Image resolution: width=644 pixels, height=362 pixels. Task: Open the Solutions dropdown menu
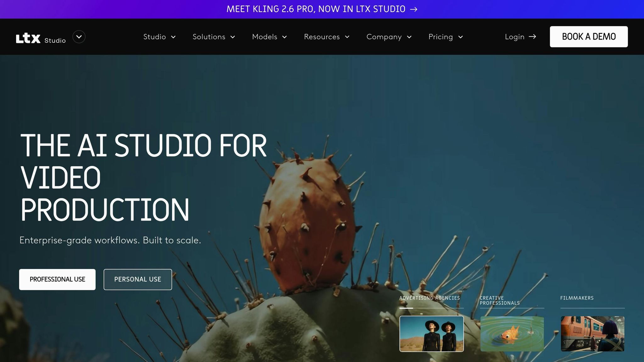coord(214,37)
